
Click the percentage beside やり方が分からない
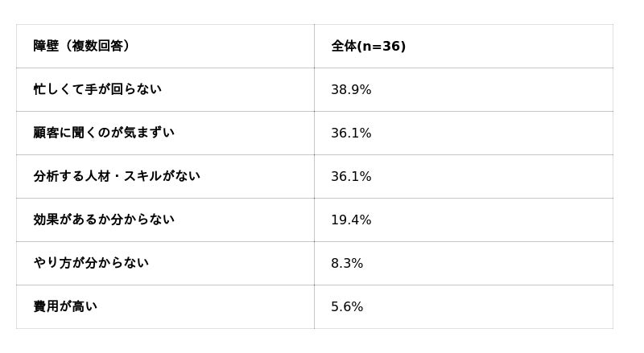click(x=347, y=263)
